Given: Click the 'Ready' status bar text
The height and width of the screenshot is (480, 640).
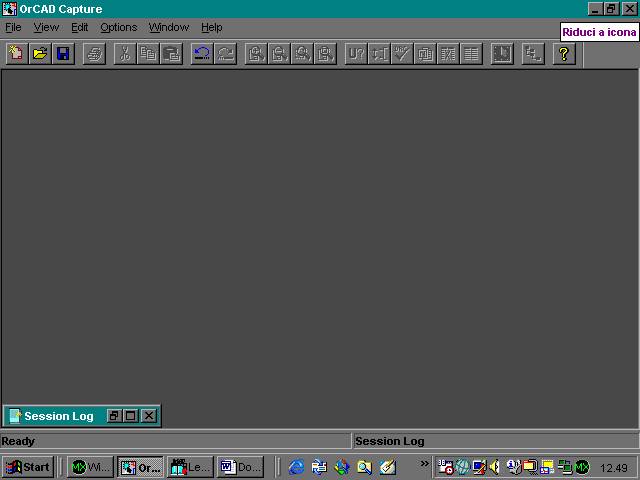Looking at the screenshot, I should pos(18,441).
